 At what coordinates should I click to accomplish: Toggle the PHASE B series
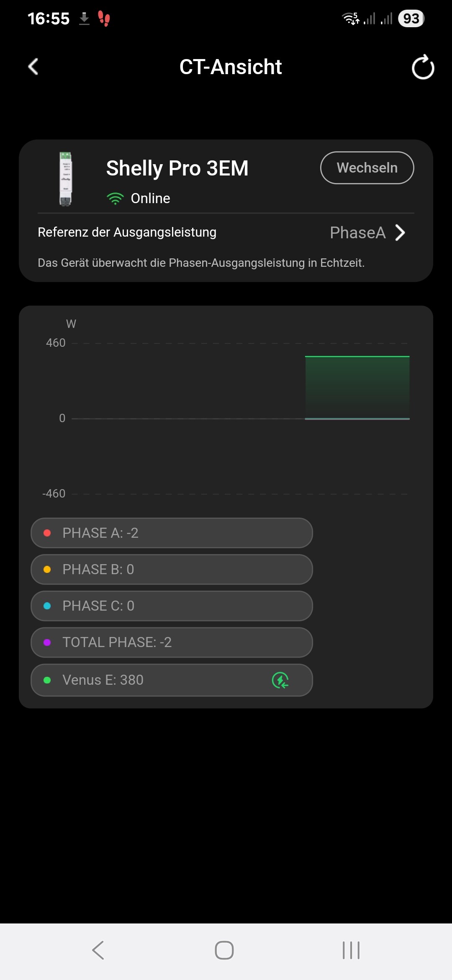point(172,569)
